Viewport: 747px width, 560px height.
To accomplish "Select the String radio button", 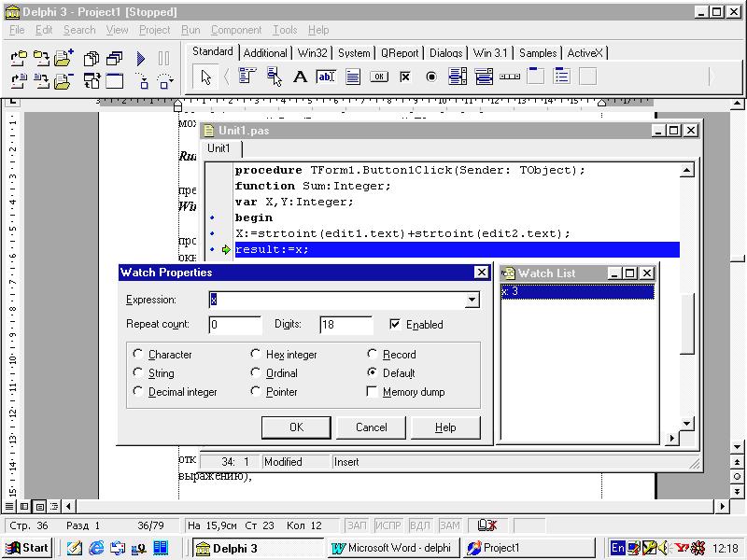I will coord(137,372).
